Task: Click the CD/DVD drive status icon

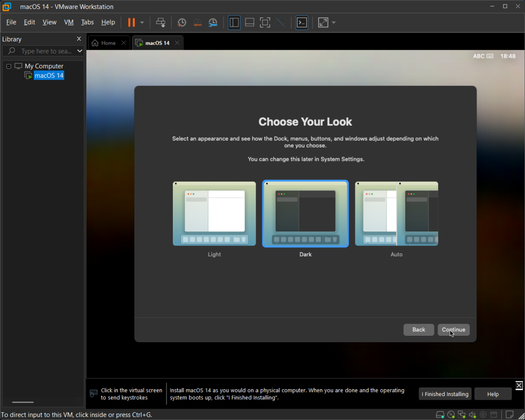Action: point(451,415)
